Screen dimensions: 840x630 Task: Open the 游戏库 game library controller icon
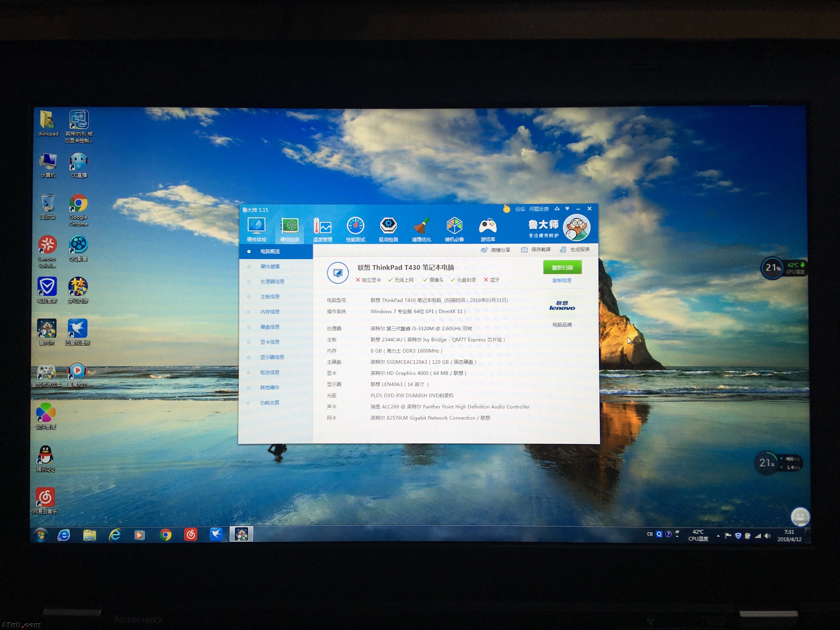coord(487,229)
